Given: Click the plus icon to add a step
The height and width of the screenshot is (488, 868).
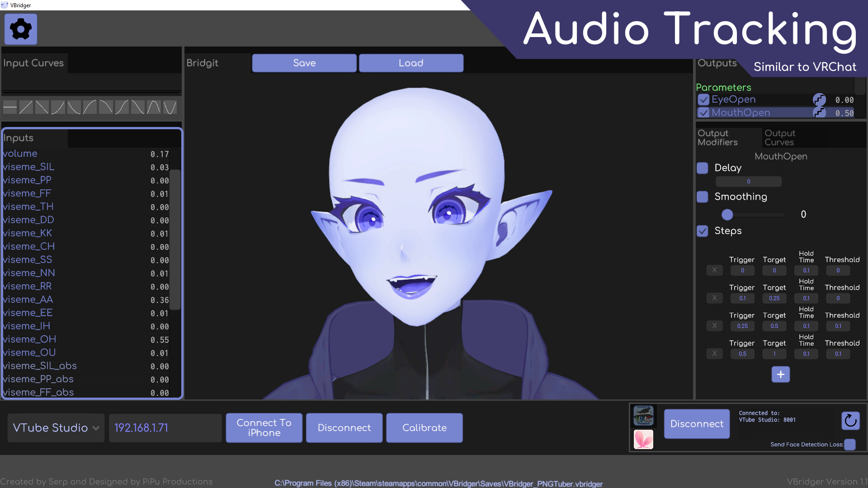Looking at the screenshot, I should coord(780,374).
